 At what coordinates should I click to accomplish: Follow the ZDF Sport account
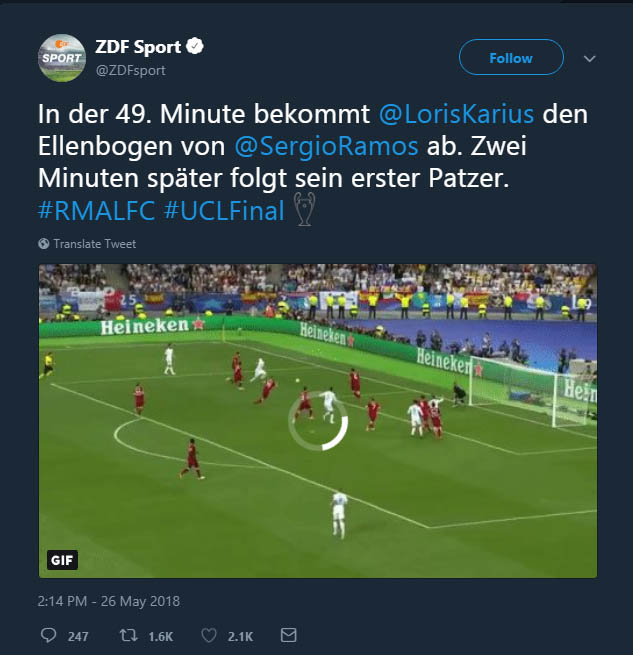tap(511, 57)
